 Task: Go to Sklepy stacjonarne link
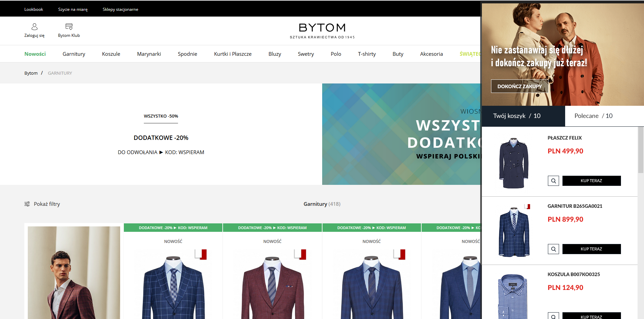(120, 9)
